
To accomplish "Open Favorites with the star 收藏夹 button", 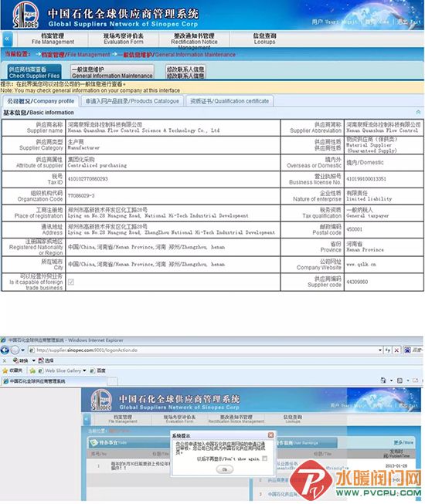I will pyautogui.click(x=12, y=370).
